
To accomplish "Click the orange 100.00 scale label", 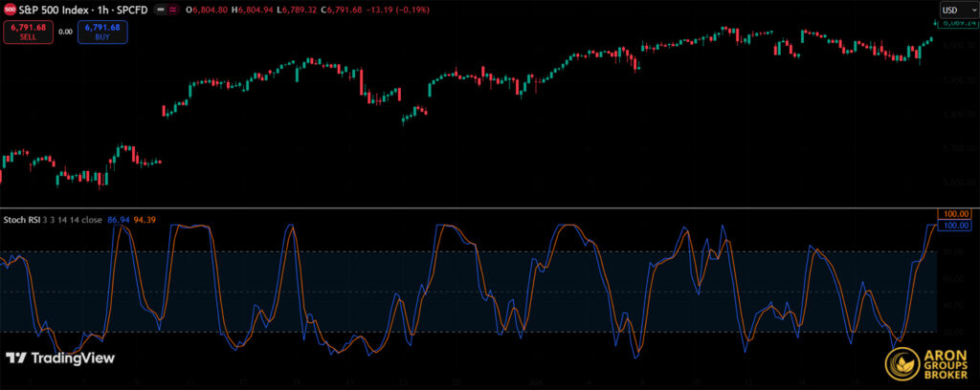I will [x=955, y=214].
